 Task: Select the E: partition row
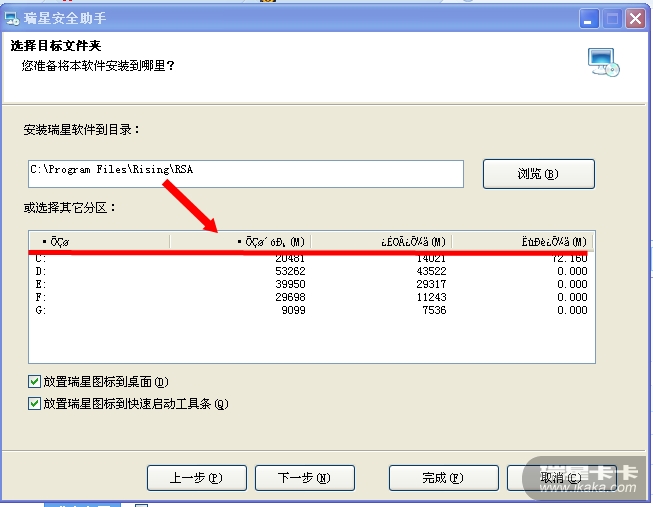[x=312, y=284]
